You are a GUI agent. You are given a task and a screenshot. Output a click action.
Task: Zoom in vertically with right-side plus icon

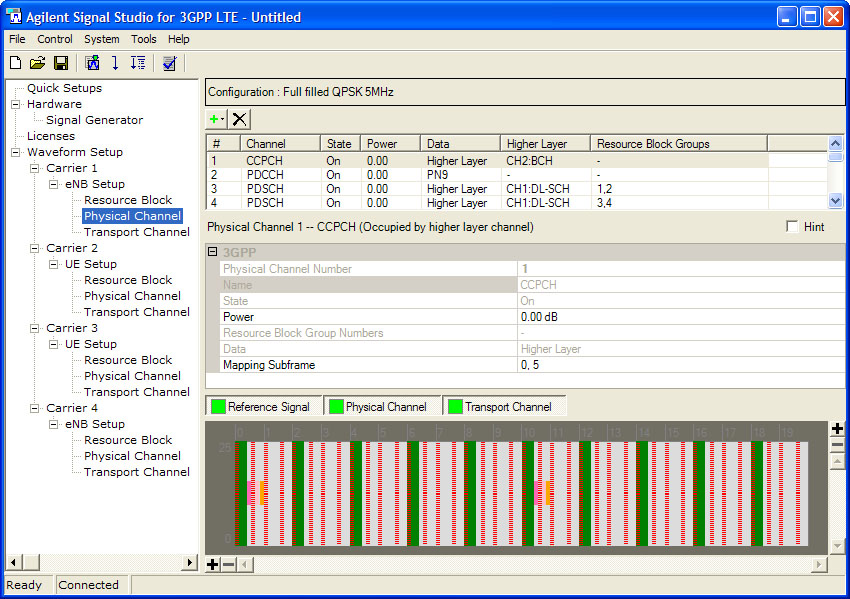coord(837,429)
